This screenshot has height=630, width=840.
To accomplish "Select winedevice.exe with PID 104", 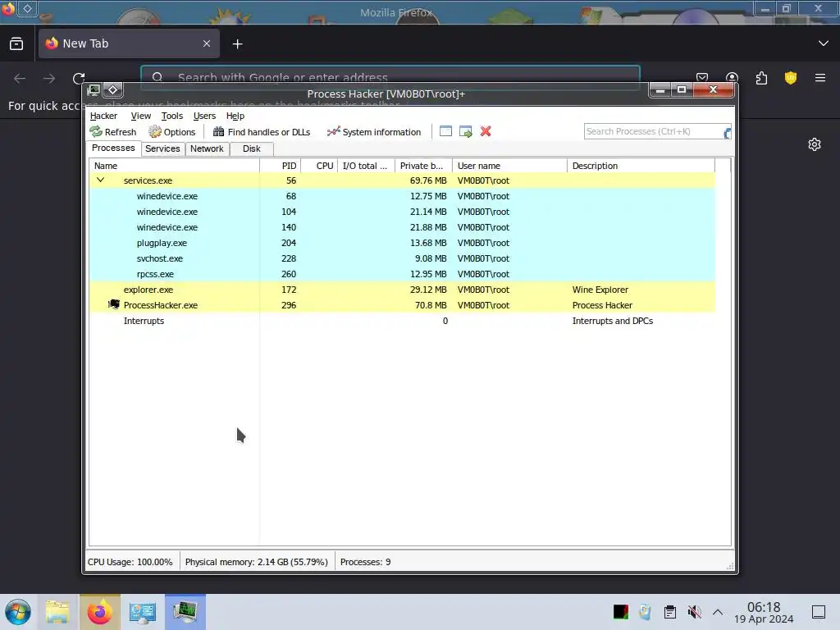I will (402, 212).
